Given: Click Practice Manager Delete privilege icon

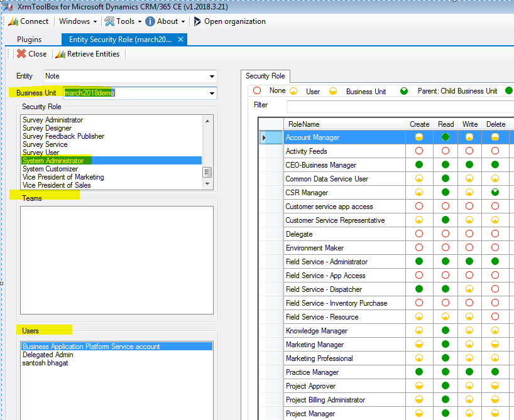Looking at the screenshot, I should [x=495, y=372].
